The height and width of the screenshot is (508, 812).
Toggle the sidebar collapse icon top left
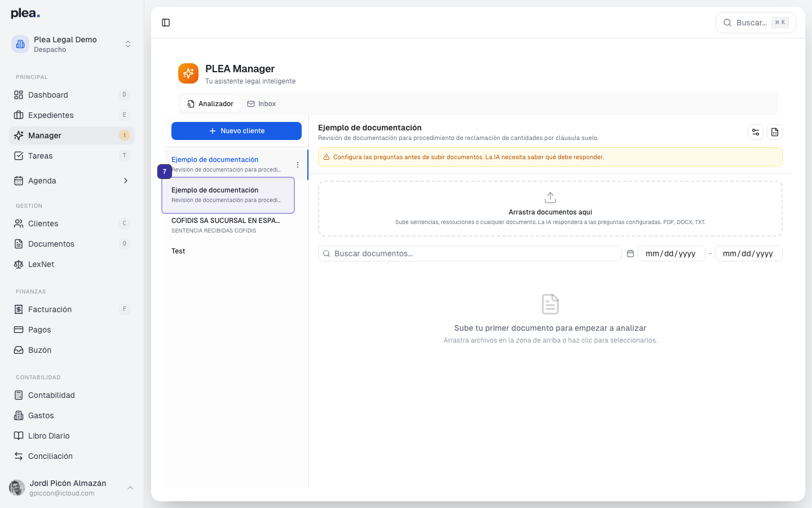tap(166, 22)
